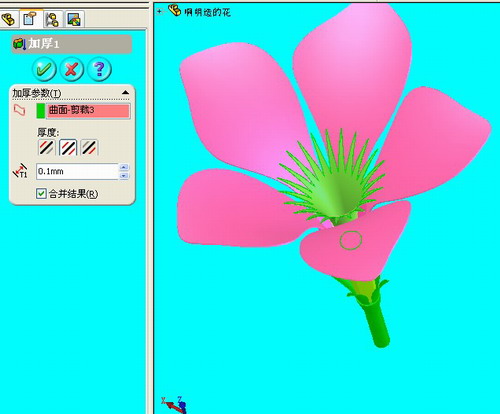
Task: Click the part icon in flyout tree
Action: pyautogui.click(x=175, y=10)
